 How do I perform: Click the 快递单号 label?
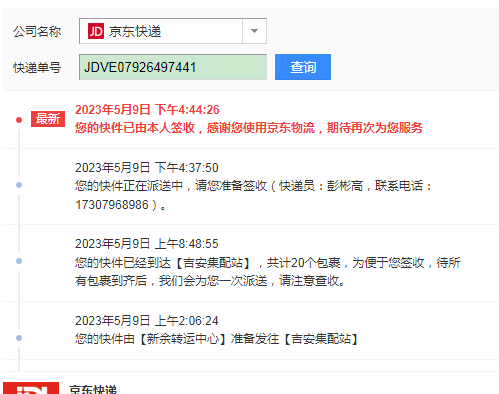tap(37, 67)
